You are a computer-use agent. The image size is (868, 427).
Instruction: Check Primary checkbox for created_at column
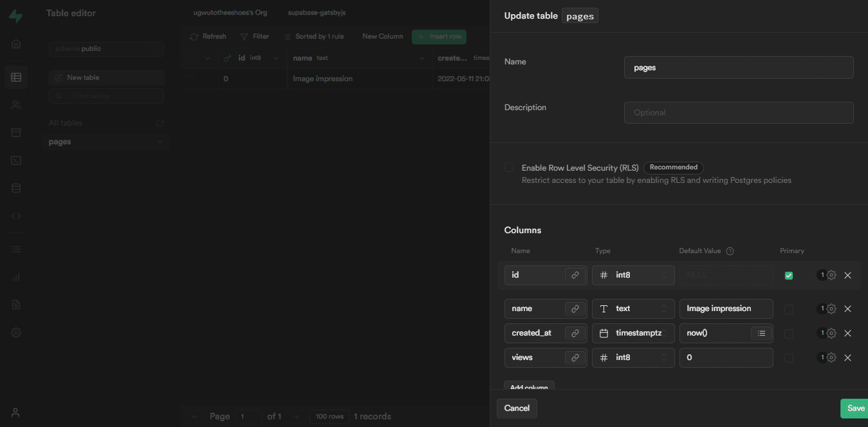pyautogui.click(x=789, y=334)
